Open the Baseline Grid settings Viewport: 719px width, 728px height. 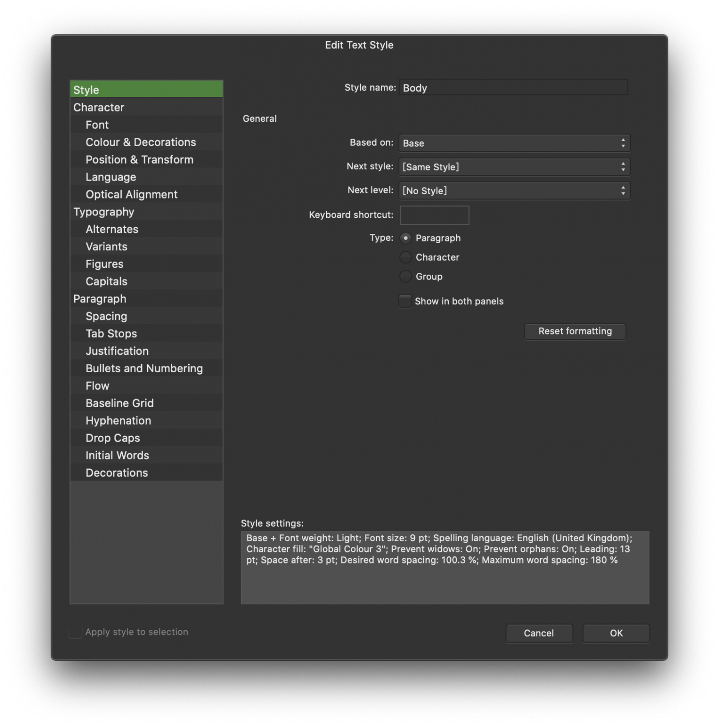(x=119, y=403)
